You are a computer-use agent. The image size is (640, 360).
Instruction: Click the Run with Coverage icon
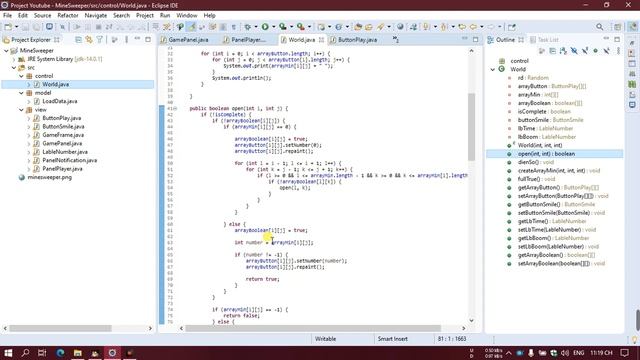pyautogui.click(x=282, y=27)
